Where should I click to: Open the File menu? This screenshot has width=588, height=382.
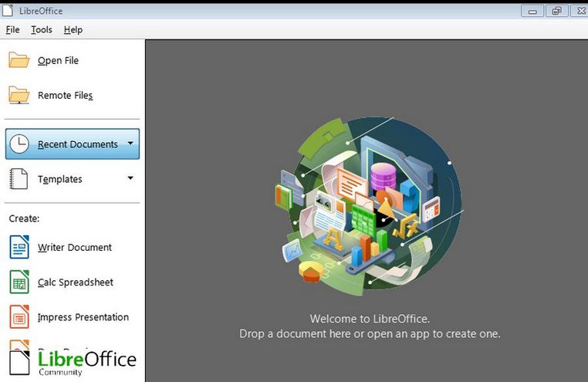pos(13,29)
